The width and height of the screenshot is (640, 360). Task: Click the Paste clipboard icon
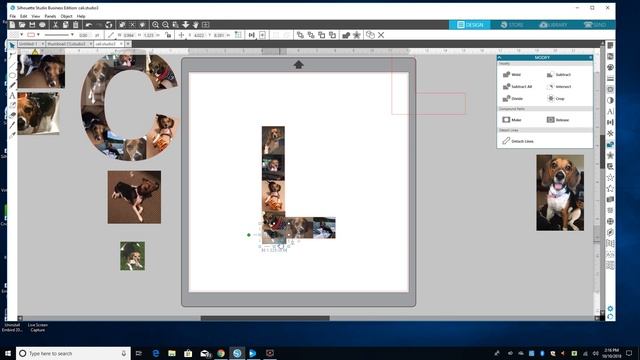pyautogui.click(x=76, y=25)
